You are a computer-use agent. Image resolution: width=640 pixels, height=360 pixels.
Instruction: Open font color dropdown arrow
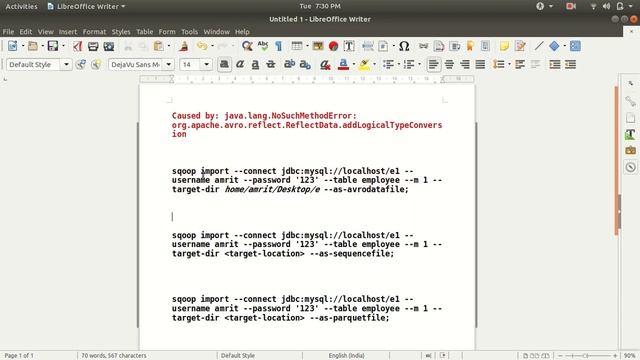[353, 64]
